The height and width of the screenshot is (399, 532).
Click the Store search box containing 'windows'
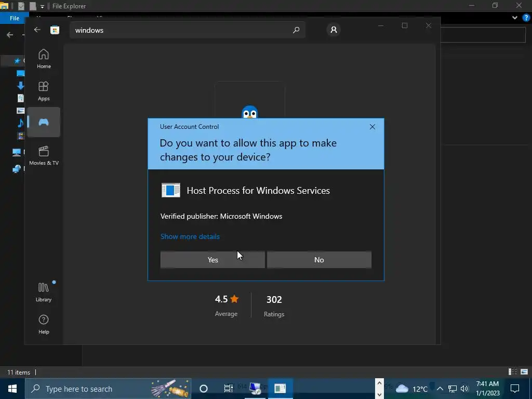187,30
